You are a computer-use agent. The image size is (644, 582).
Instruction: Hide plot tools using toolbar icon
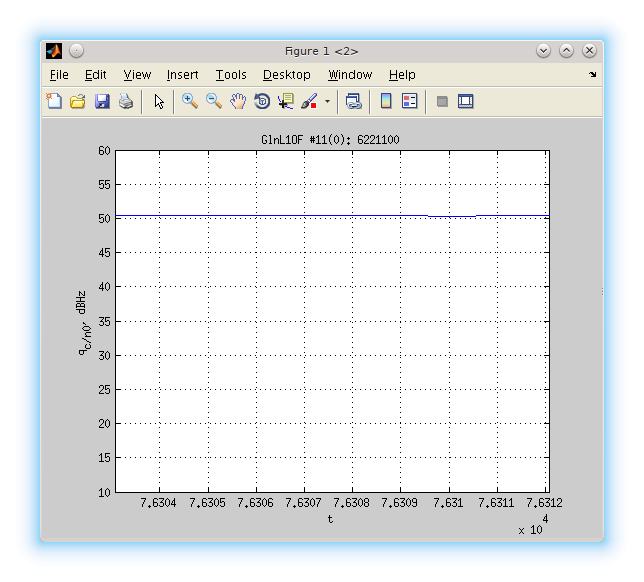[x=441, y=101]
